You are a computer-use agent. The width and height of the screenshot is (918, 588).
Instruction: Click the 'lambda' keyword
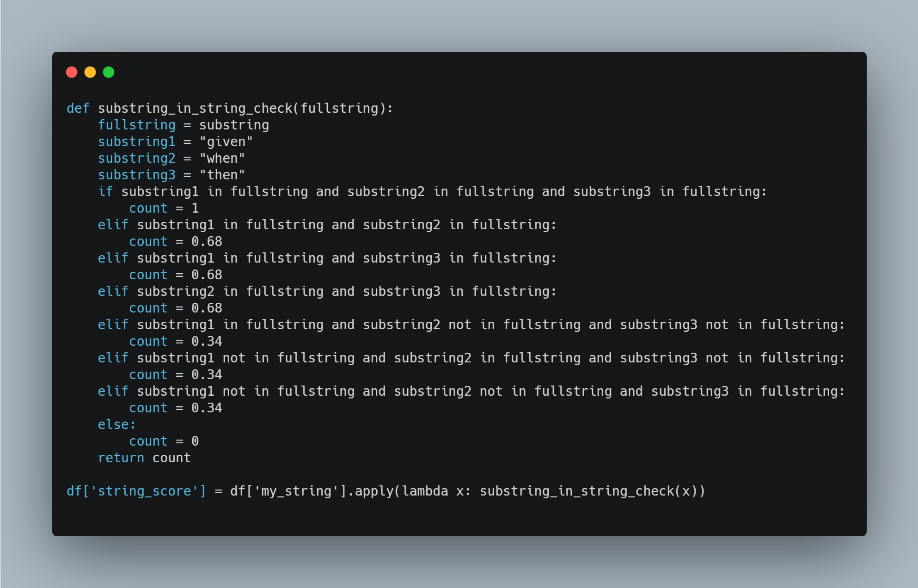425,491
